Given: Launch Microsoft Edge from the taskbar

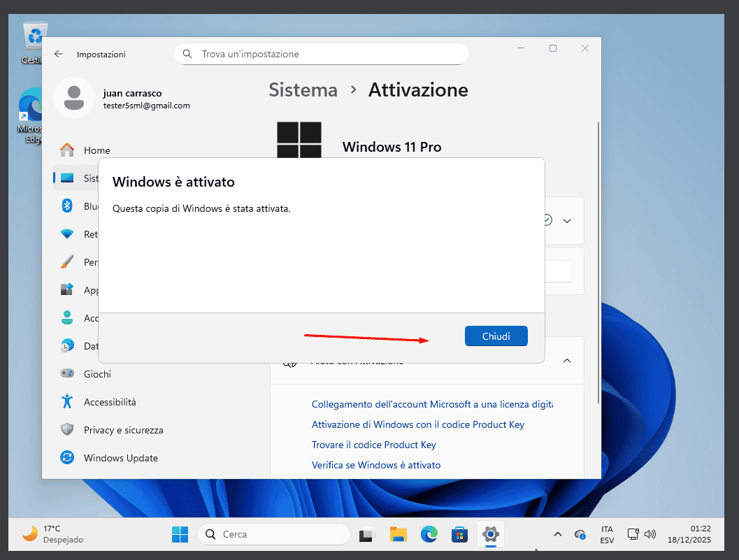Looking at the screenshot, I should click(x=429, y=534).
